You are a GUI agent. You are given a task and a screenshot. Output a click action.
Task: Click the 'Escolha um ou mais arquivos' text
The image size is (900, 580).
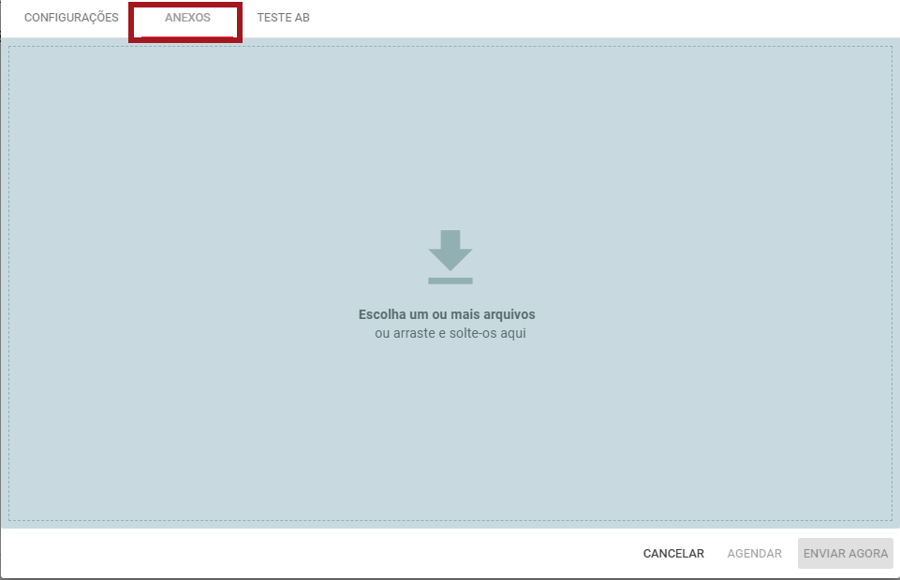447,314
